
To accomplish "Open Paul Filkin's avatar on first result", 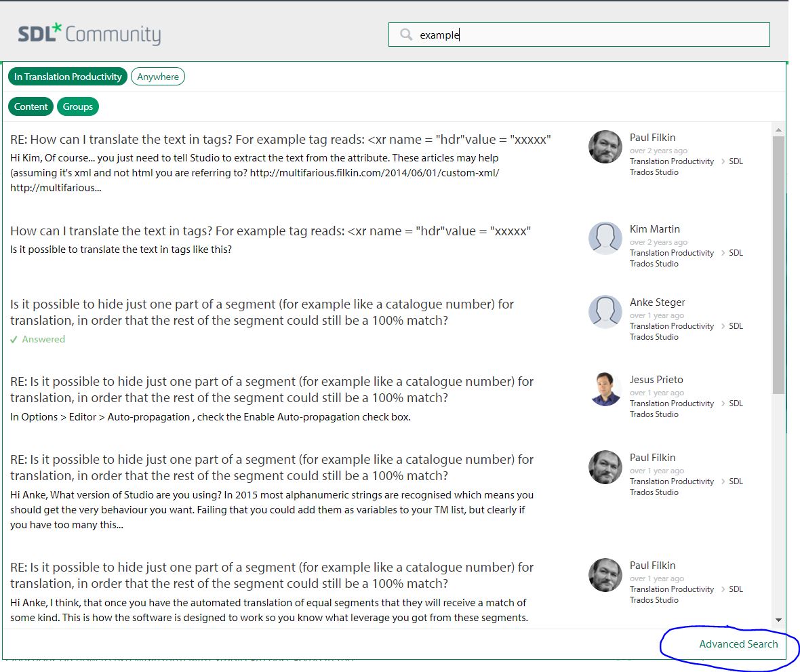I will (605, 147).
